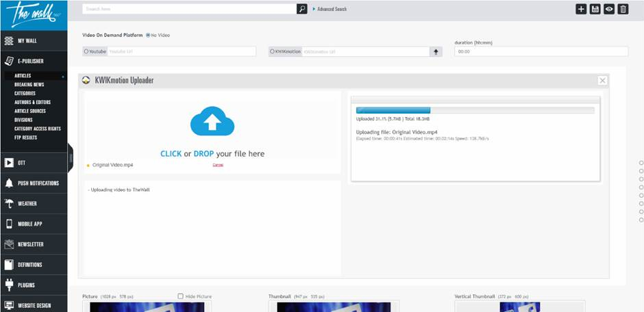Select Divisions submenu item

(23, 120)
